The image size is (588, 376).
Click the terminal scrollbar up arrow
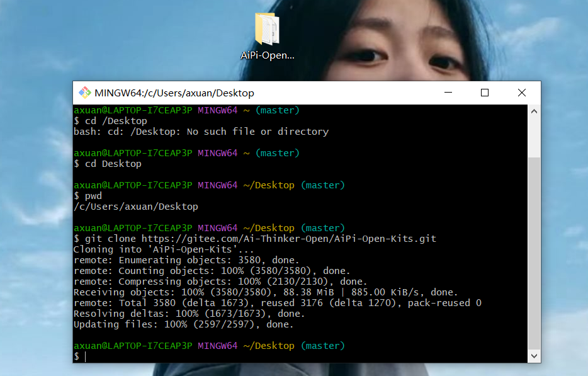pyautogui.click(x=534, y=111)
